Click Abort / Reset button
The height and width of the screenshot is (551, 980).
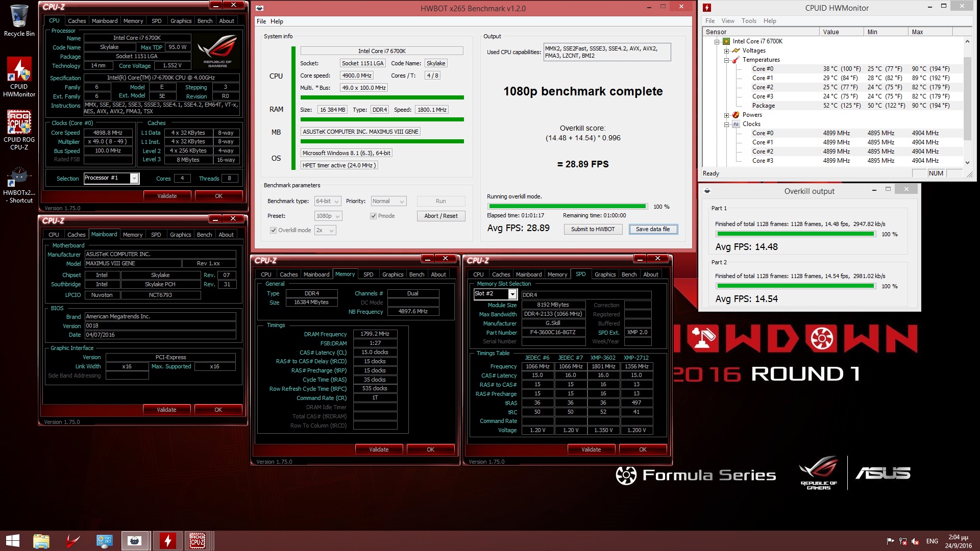pyautogui.click(x=441, y=216)
